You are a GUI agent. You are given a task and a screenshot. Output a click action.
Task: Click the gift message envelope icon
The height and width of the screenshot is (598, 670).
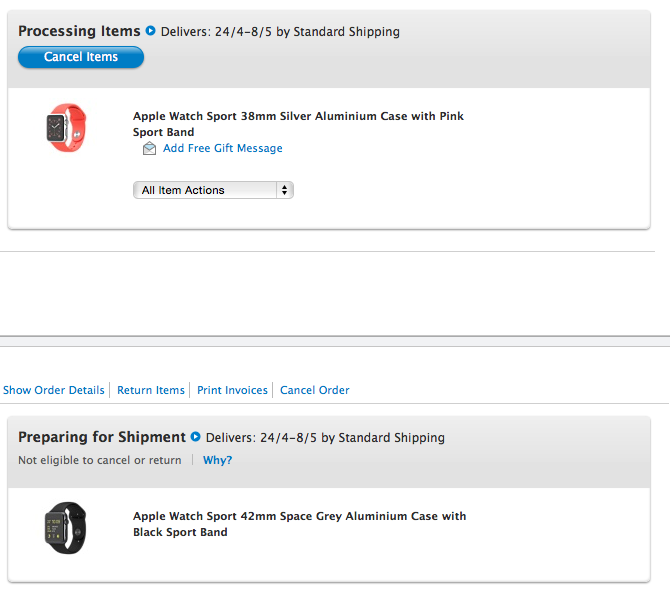[x=149, y=148]
